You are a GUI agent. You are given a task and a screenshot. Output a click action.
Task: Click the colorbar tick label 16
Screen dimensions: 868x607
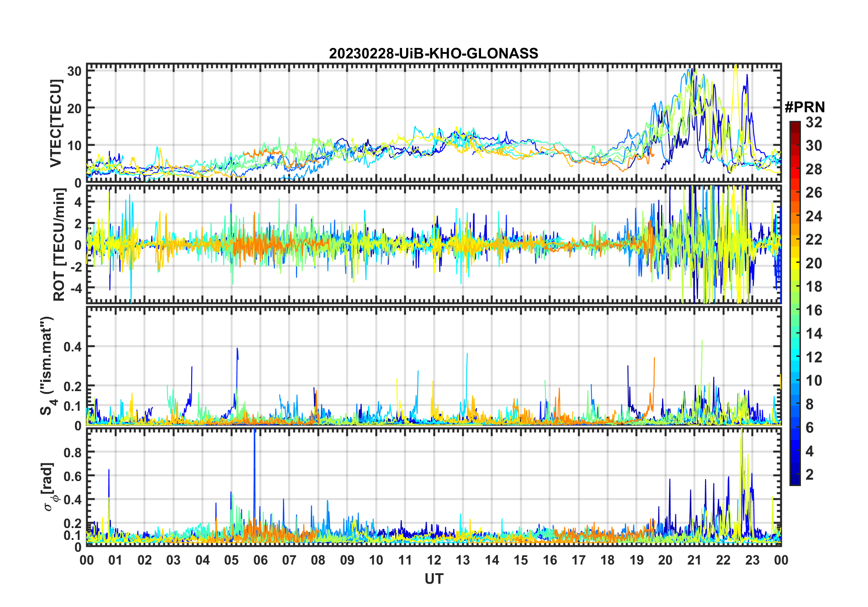(x=814, y=310)
